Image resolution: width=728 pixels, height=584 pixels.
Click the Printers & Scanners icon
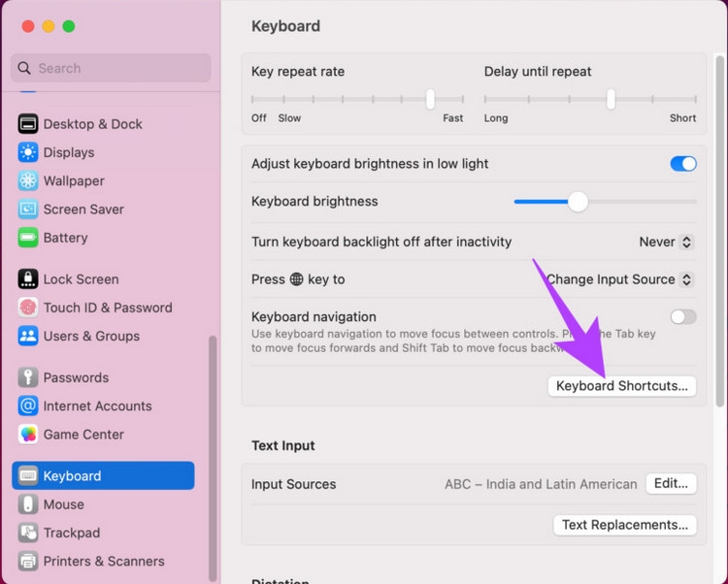click(x=27, y=561)
